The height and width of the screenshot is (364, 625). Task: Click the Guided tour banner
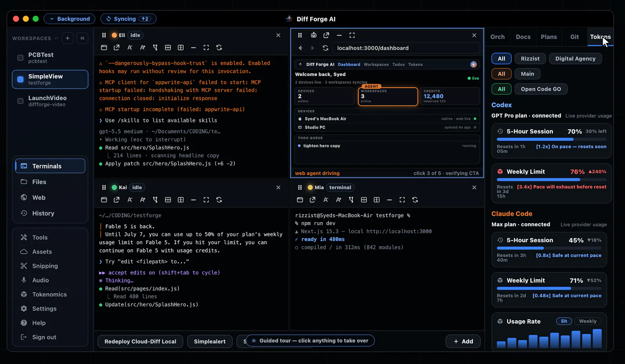(310, 341)
